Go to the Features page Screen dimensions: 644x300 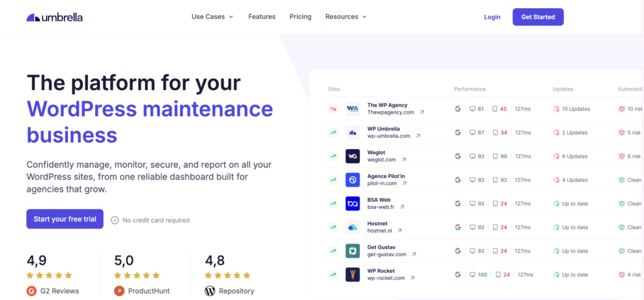(x=262, y=17)
